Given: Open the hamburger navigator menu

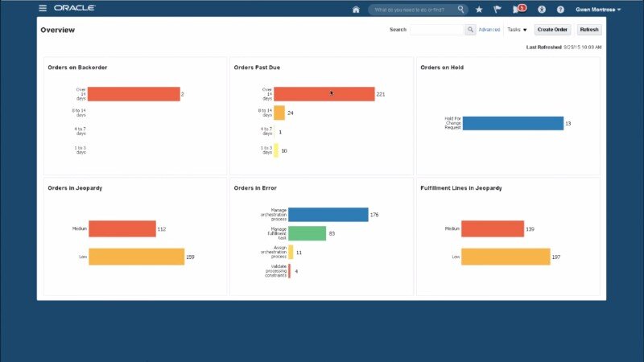Looking at the screenshot, I should [x=43, y=8].
